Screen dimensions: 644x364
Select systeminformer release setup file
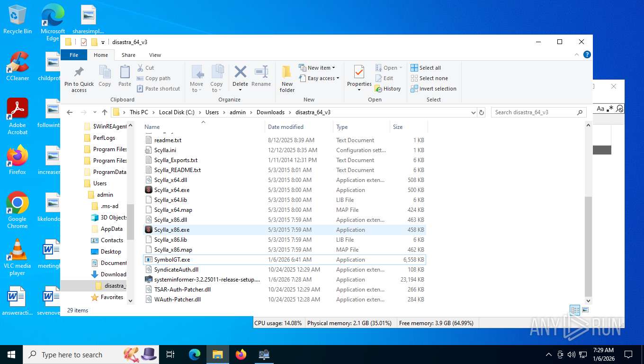pyautogui.click(x=285, y=280)
